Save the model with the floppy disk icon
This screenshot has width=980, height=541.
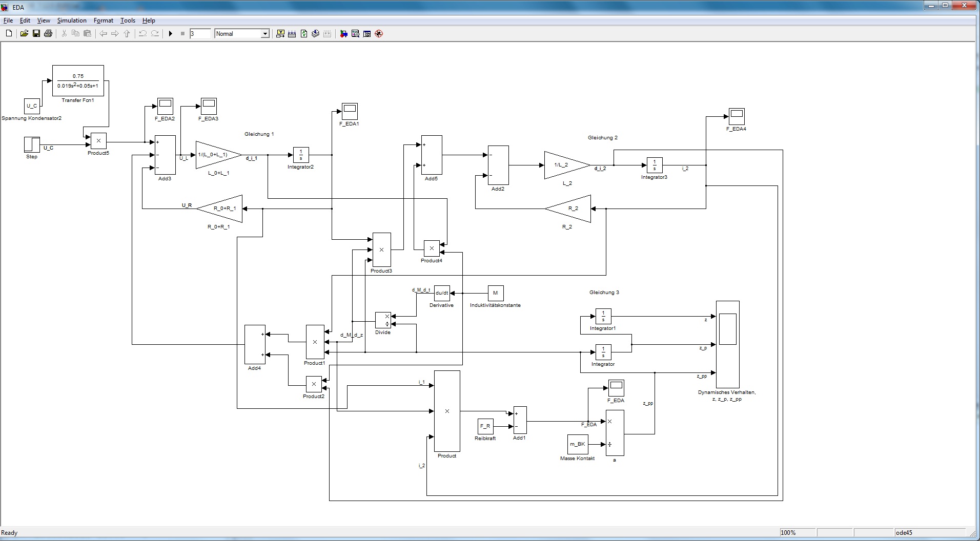pyautogui.click(x=36, y=34)
